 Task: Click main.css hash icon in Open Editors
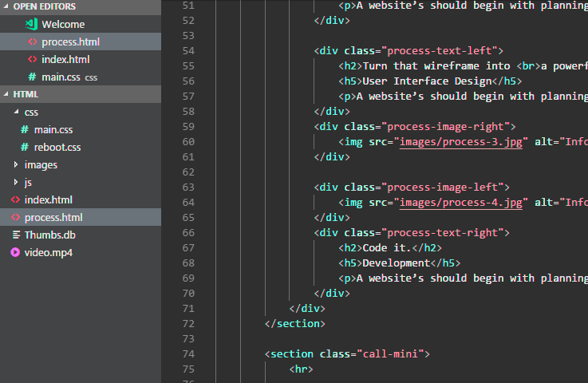coord(32,77)
